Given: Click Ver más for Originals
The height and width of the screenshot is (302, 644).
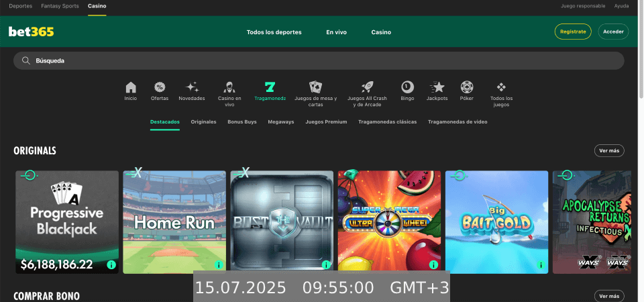Looking at the screenshot, I should [x=609, y=151].
